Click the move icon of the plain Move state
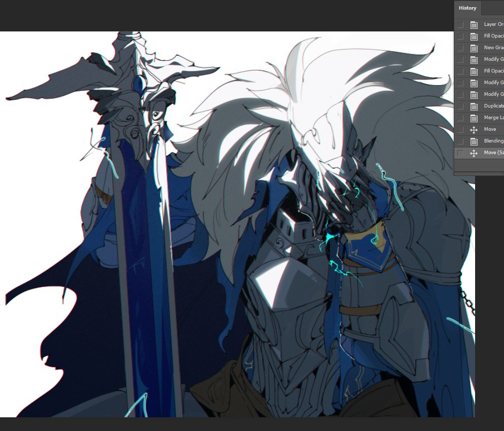Image resolution: width=504 pixels, height=431 pixels. pos(474,129)
